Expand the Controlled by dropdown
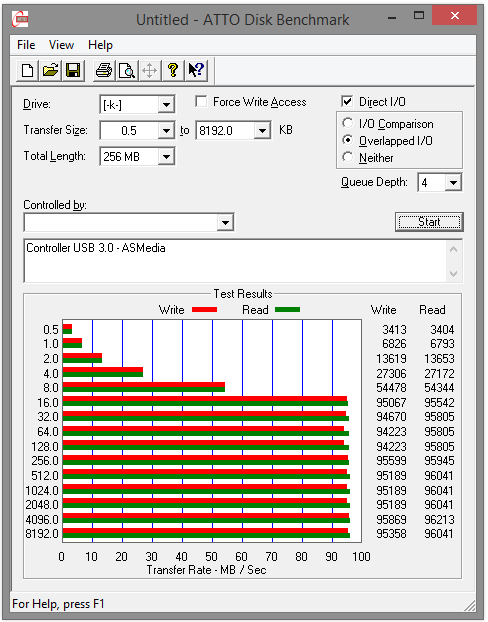 (x=225, y=223)
